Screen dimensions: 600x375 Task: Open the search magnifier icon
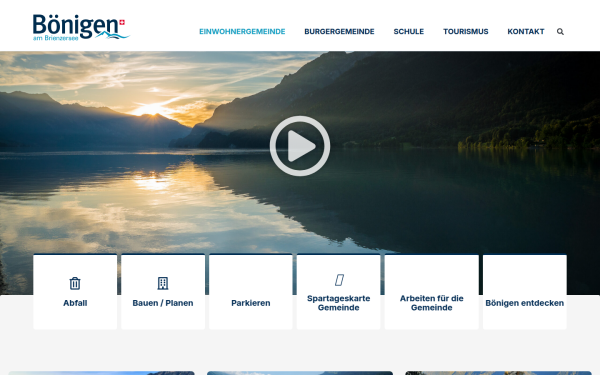click(x=560, y=31)
